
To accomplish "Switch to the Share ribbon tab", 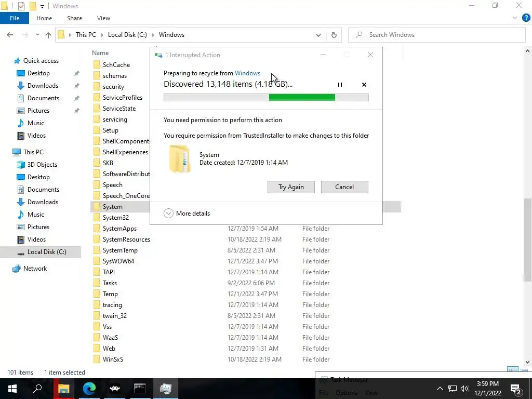I will pos(74,18).
